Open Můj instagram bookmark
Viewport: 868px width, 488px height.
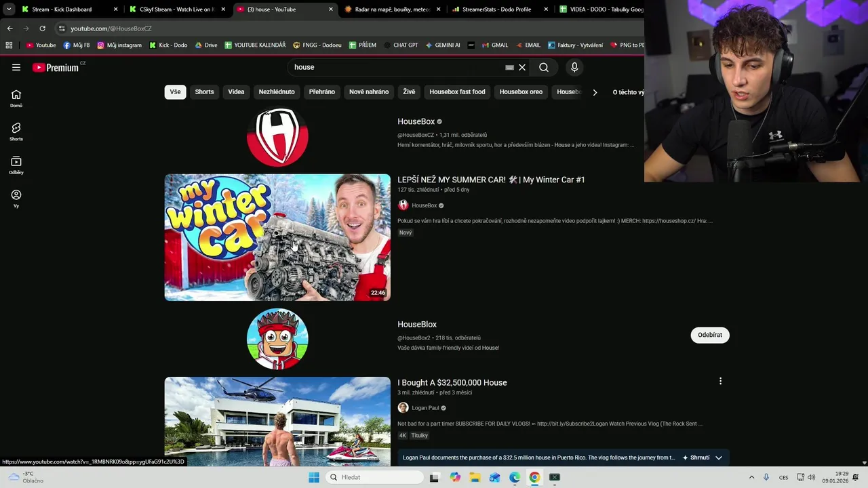[x=119, y=45]
